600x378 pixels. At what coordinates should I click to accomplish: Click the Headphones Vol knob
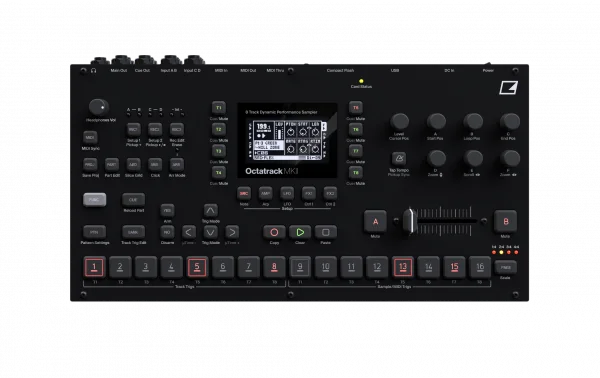pos(99,107)
